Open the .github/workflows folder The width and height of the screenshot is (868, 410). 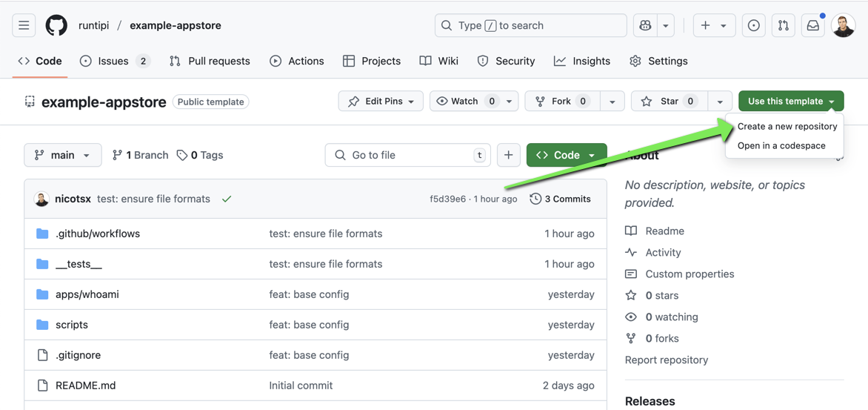[x=98, y=234]
